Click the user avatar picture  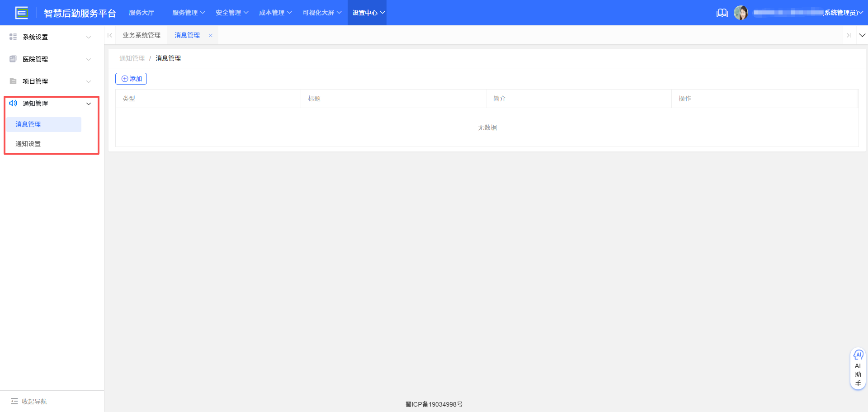(x=741, y=13)
